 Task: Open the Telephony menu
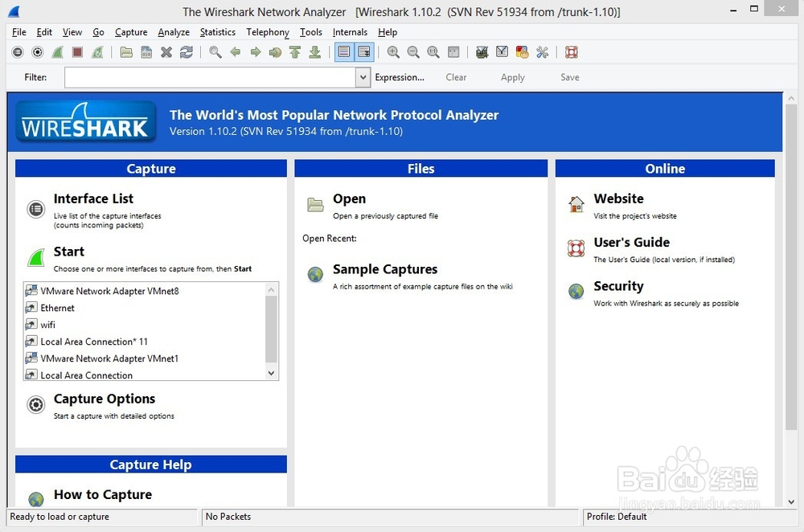click(267, 32)
